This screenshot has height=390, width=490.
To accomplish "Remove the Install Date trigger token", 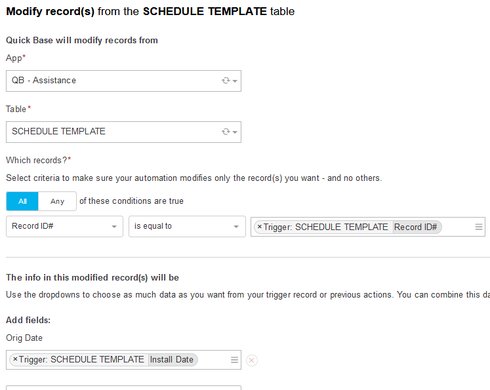I will click(15, 359).
